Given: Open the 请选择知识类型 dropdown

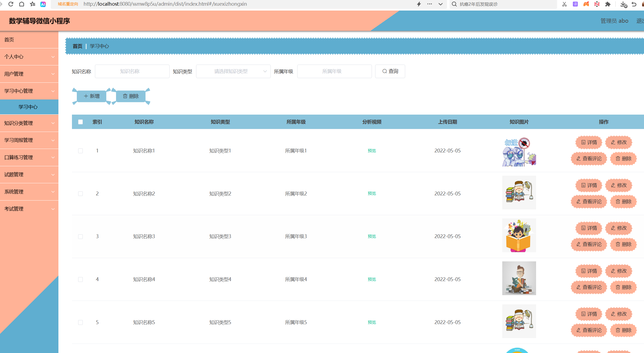Looking at the screenshot, I should point(233,71).
